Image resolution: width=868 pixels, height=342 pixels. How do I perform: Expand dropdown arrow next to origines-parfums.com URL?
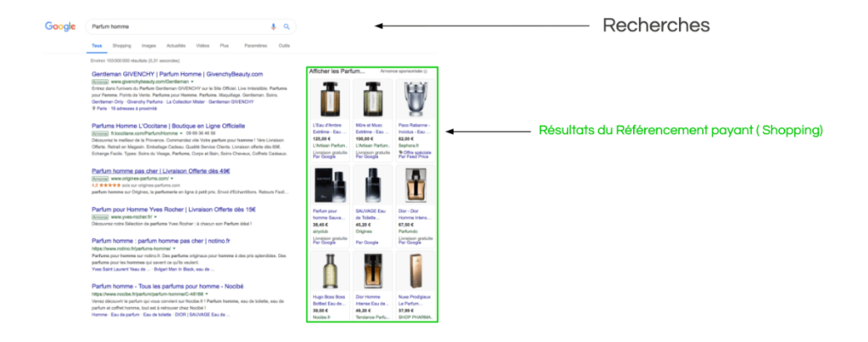[172, 179]
